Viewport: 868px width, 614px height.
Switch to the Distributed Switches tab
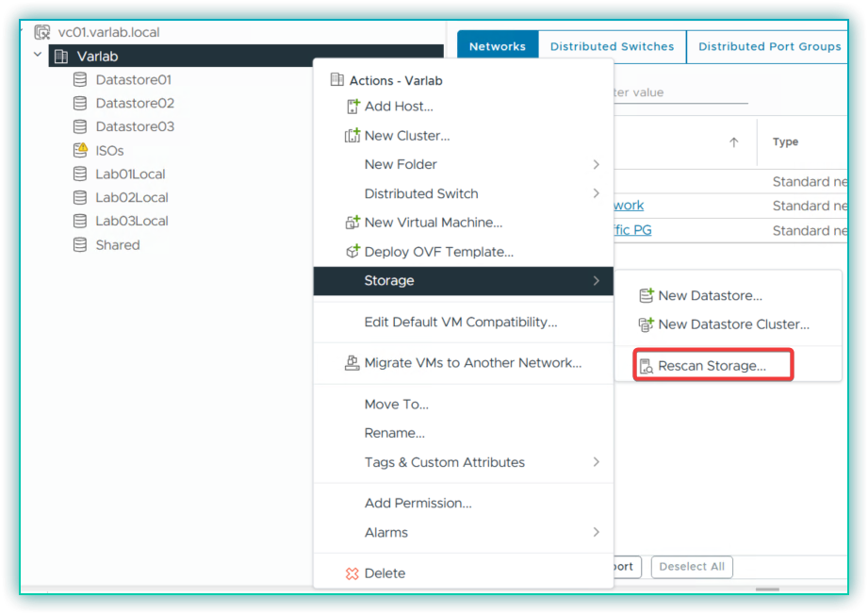coord(612,46)
